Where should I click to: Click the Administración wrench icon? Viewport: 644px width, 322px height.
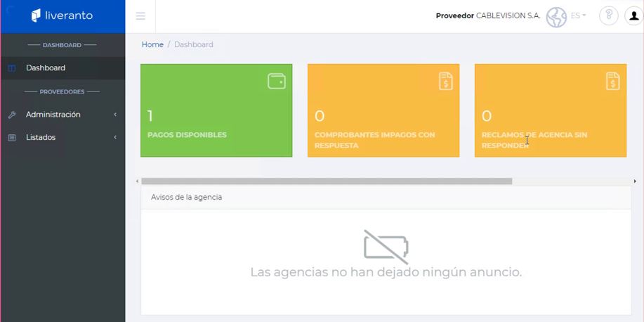[x=11, y=115]
